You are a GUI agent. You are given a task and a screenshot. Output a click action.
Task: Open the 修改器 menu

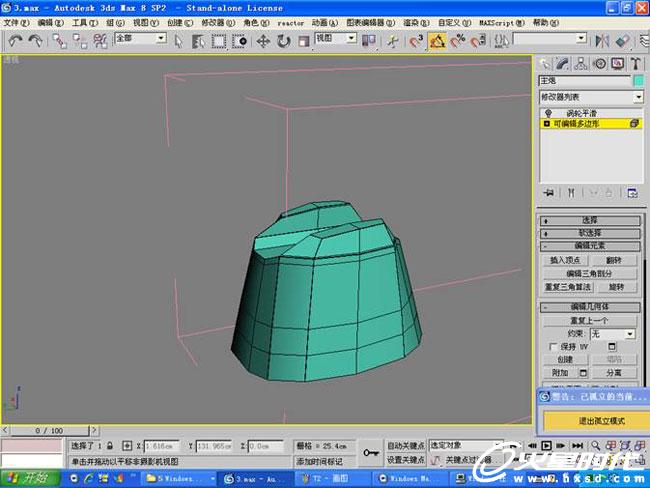click(x=218, y=23)
